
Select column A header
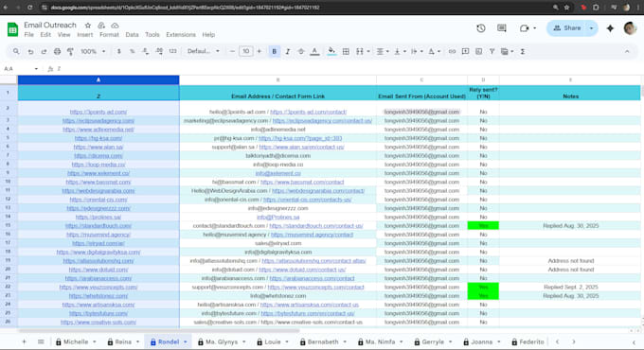(98, 79)
